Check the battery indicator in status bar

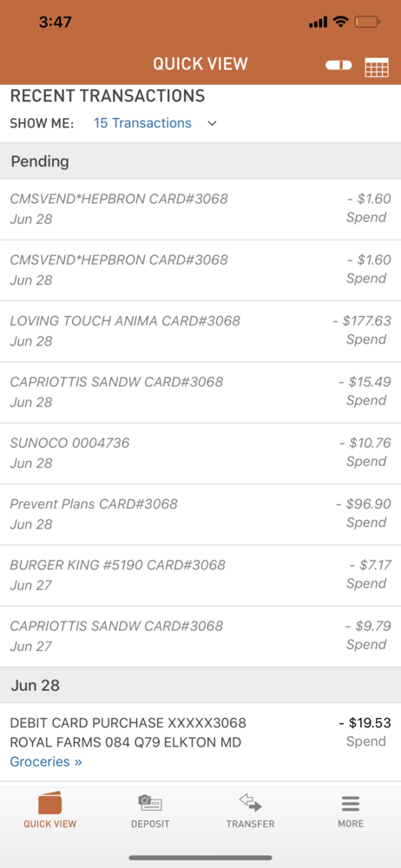pos(367,23)
